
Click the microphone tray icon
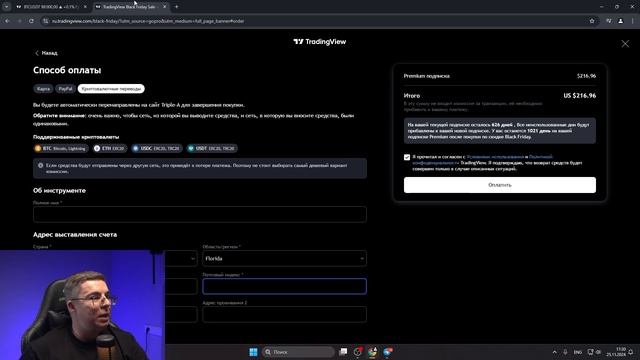click(565, 352)
